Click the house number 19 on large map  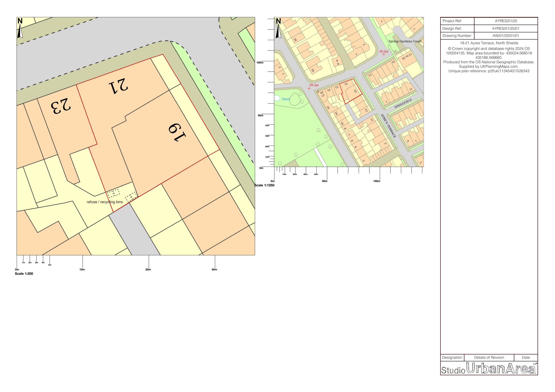click(x=178, y=132)
